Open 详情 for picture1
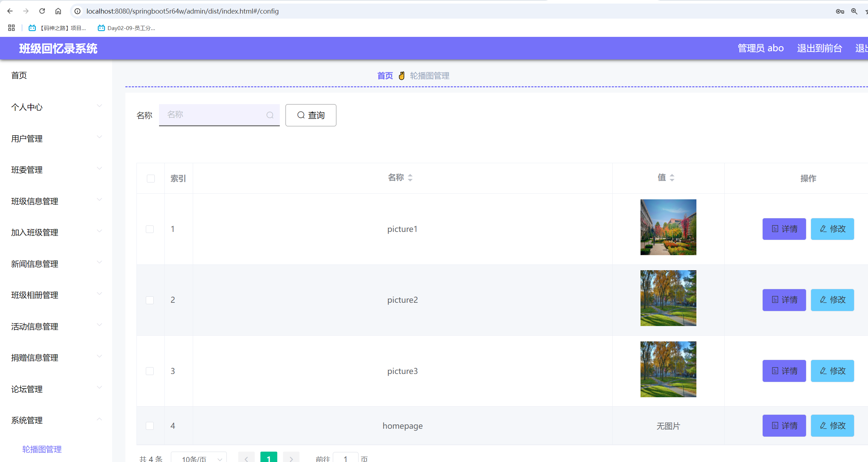This screenshot has width=868, height=462. (784, 229)
